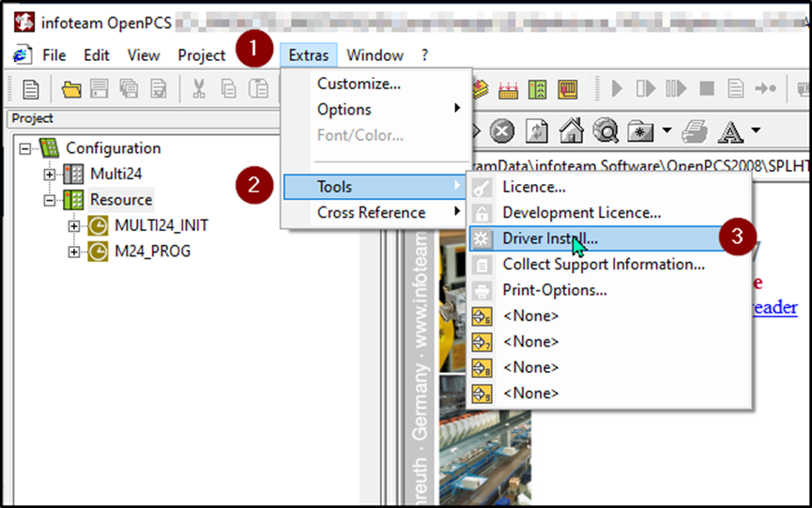Image resolution: width=812 pixels, height=508 pixels.
Task: Click the yellow PLC hardware toolbar icon
Action: (568, 89)
